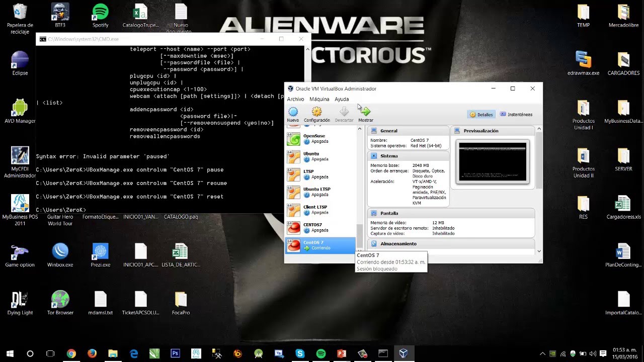Click the Previsualización section header
Image resolution: width=644 pixels, height=362 pixels.
coord(493,131)
